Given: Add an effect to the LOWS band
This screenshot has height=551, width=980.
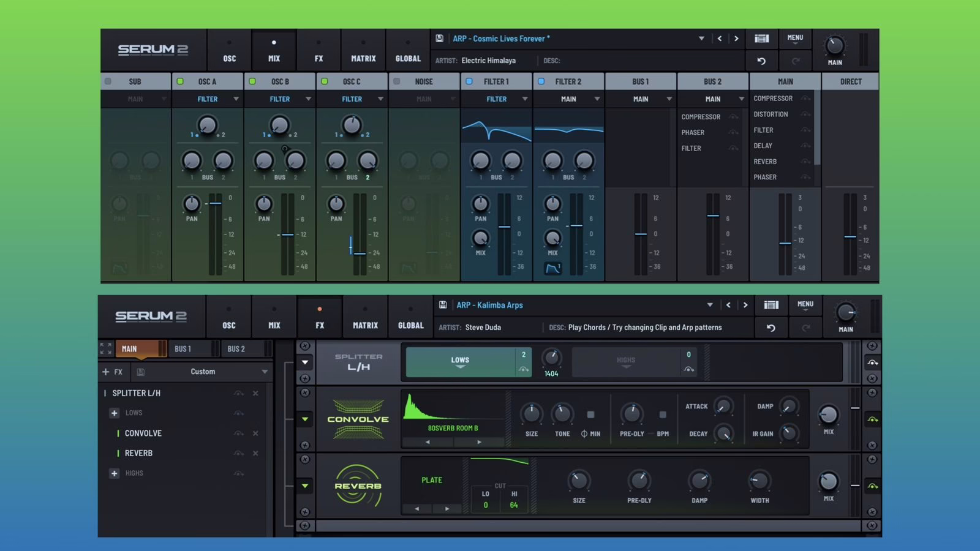Looking at the screenshot, I should 114,413.
